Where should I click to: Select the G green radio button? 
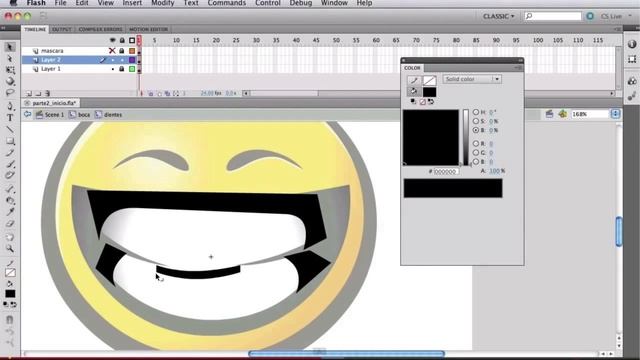pyautogui.click(x=476, y=153)
